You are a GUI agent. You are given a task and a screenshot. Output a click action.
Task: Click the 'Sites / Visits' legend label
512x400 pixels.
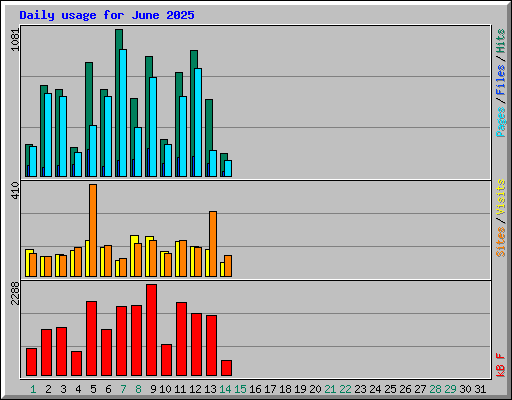[501, 218]
